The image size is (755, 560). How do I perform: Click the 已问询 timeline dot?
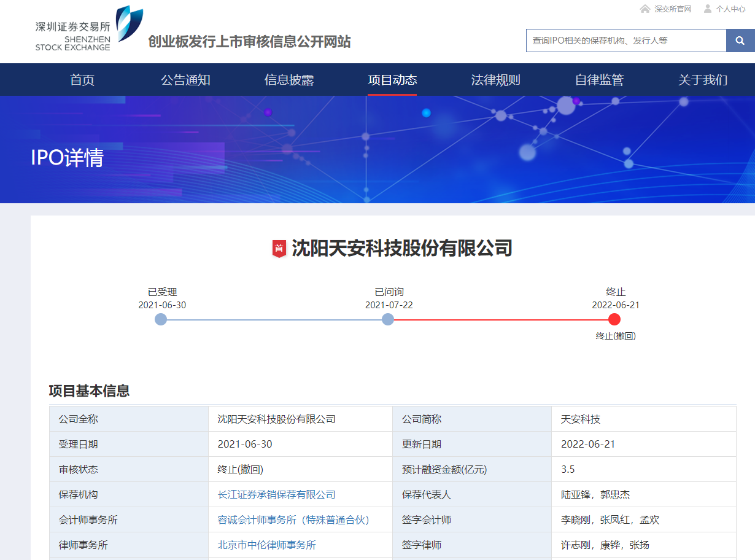tap(388, 319)
